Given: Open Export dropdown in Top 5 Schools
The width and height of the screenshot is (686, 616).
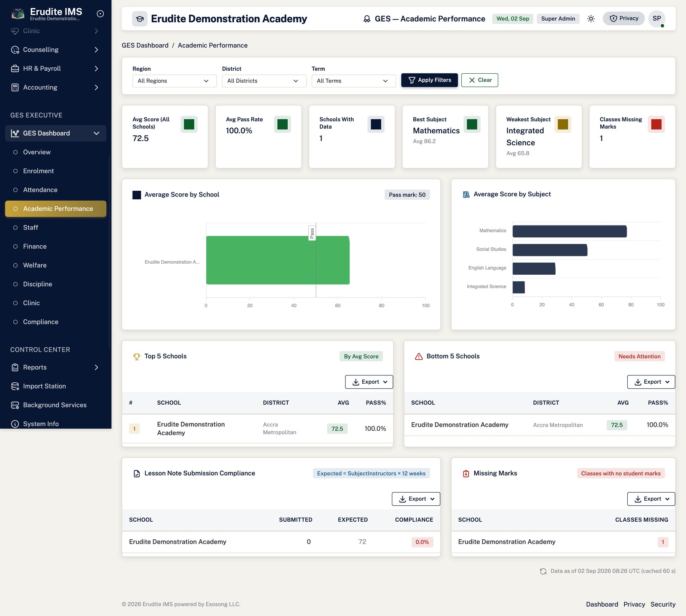Looking at the screenshot, I should (369, 382).
